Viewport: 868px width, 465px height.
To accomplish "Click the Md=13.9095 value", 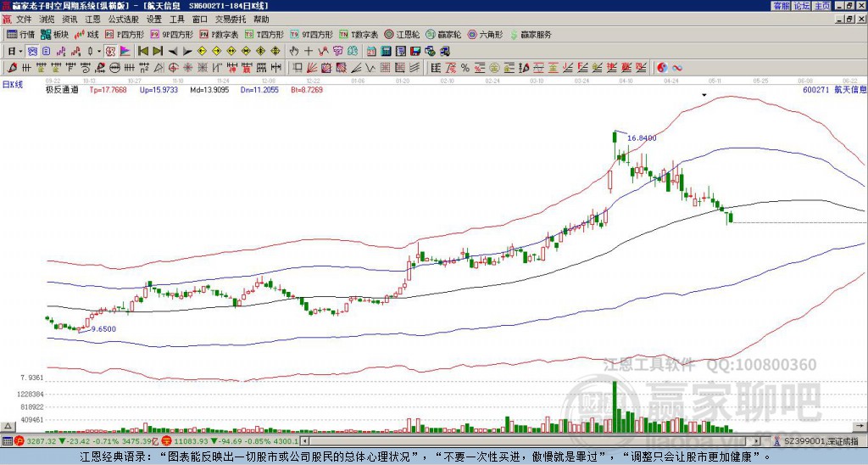I will (209, 90).
